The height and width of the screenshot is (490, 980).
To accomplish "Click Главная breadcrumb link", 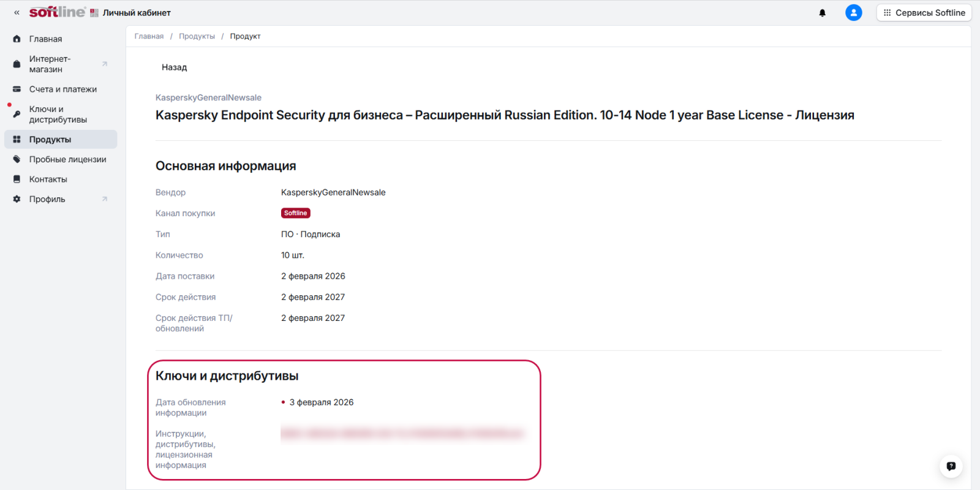I will pyautogui.click(x=149, y=37).
